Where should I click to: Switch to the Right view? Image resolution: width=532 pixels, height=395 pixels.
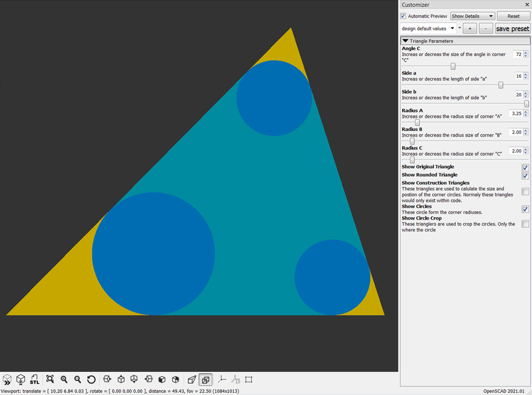107,379
